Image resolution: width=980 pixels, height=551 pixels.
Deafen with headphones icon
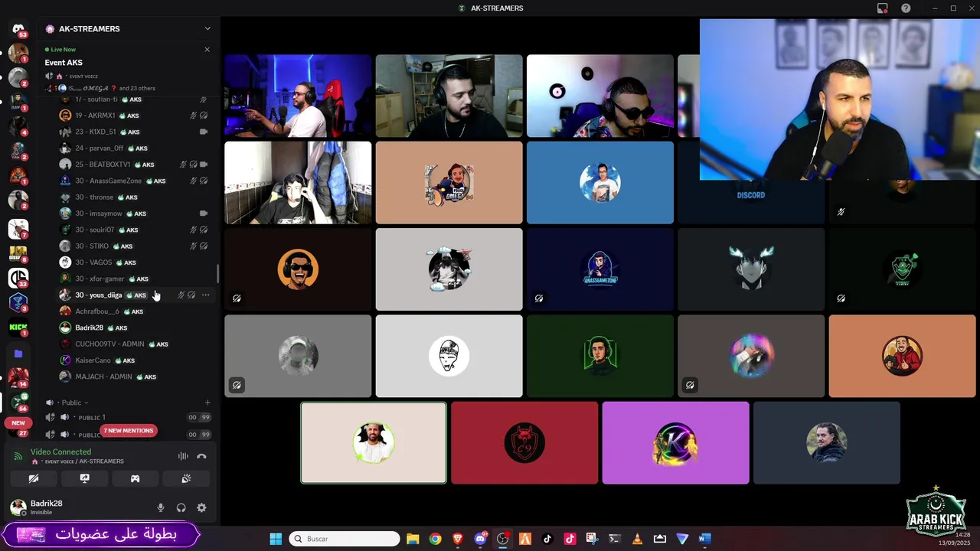click(181, 508)
